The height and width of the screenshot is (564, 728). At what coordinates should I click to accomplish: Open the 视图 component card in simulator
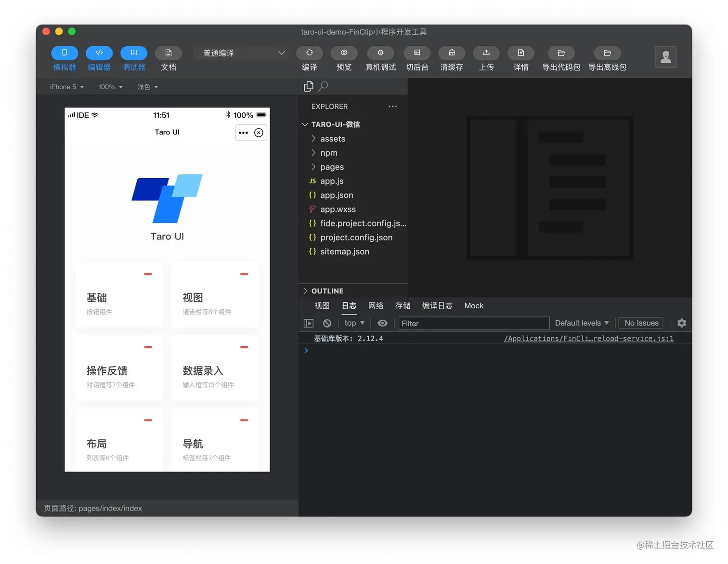tap(215, 295)
